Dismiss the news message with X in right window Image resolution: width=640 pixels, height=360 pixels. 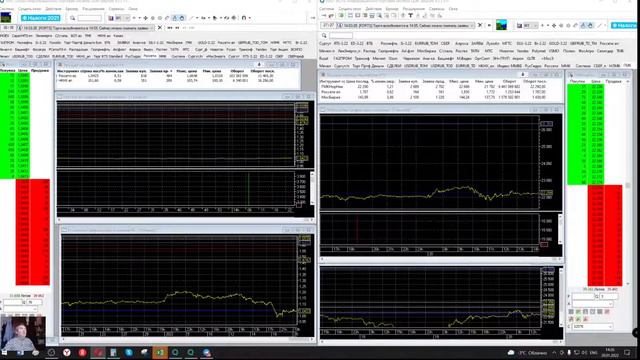(x=480, y=25)
